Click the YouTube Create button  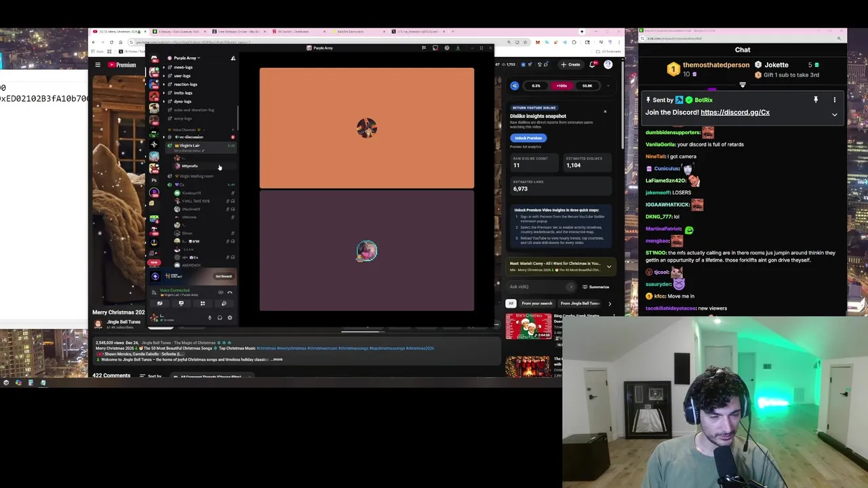pyautogui.click(x=570, y=64)
